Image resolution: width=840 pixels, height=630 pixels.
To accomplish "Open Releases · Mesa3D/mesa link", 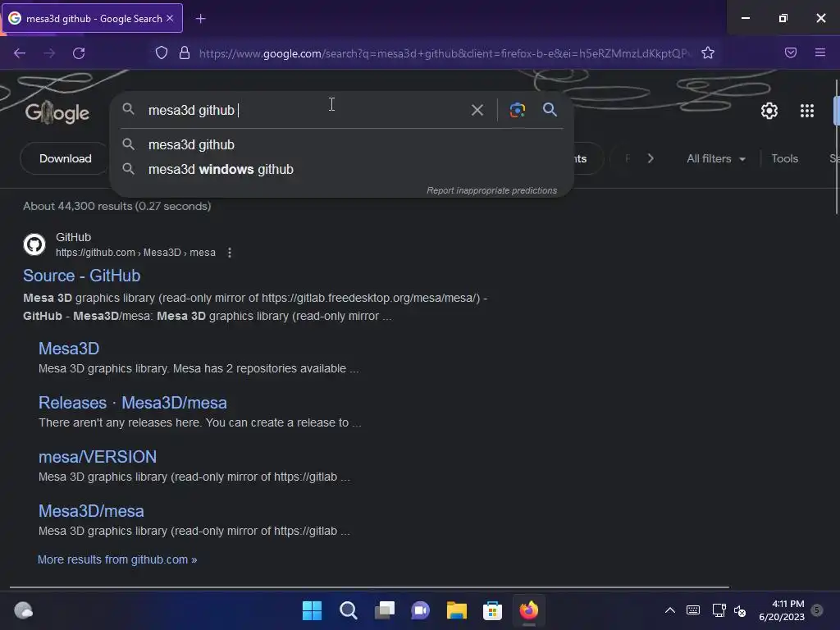I will 132,402.
